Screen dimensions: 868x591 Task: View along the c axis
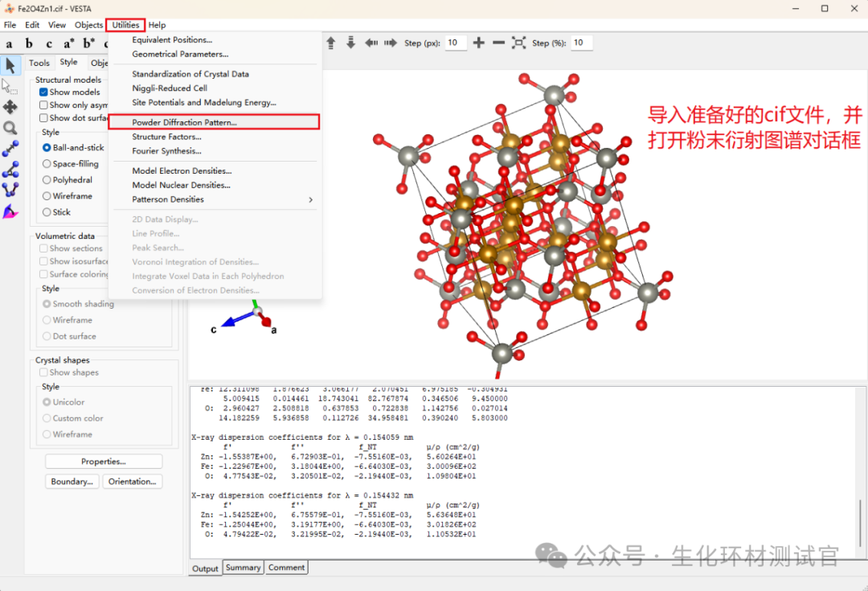pos(49,43)
